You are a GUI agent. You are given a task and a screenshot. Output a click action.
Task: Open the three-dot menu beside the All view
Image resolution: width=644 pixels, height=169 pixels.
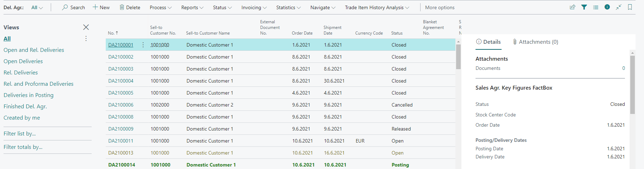tap(86, 38)
